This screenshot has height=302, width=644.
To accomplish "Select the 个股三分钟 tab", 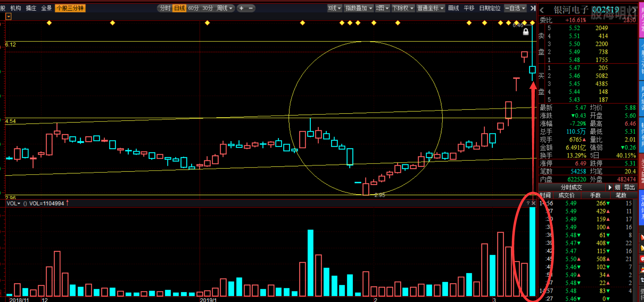I will point(70,8).
